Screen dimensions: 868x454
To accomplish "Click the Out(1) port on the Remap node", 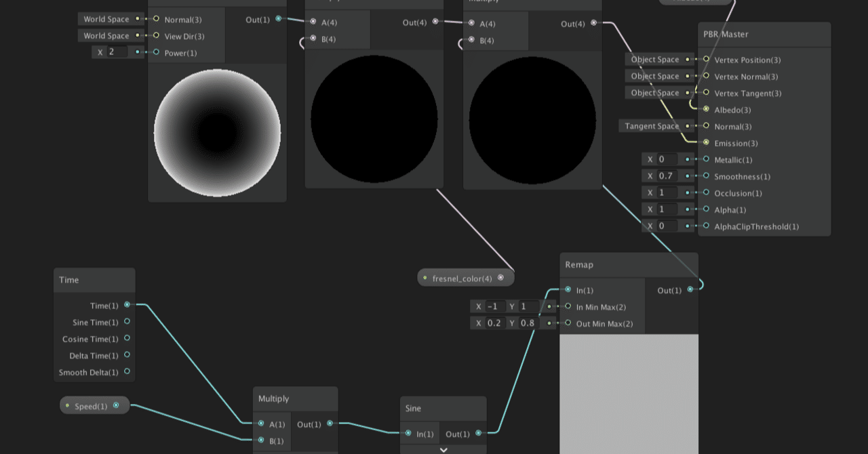I will tap(690, 290).
